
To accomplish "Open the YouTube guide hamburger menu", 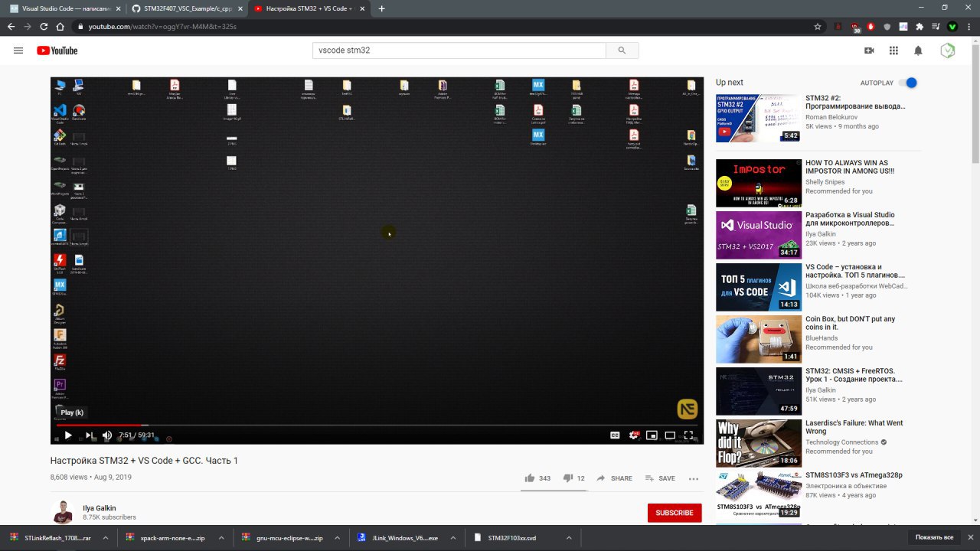I will click(18, 51).
